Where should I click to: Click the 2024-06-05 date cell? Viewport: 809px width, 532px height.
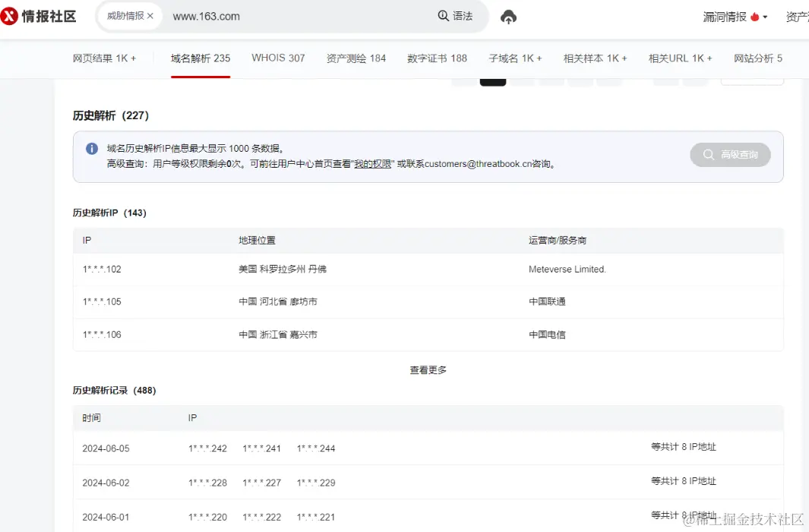click(106, 449)
